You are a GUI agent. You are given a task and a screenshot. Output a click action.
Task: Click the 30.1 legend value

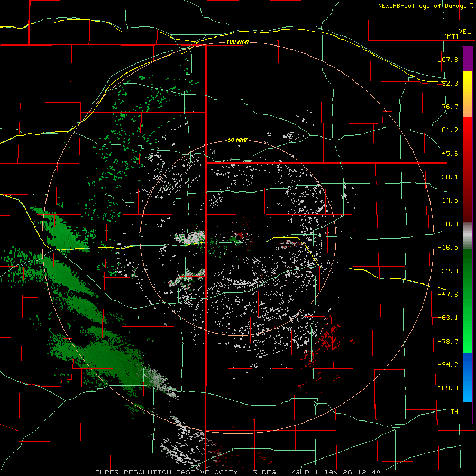pyautogui.click(x=450, y=177)
